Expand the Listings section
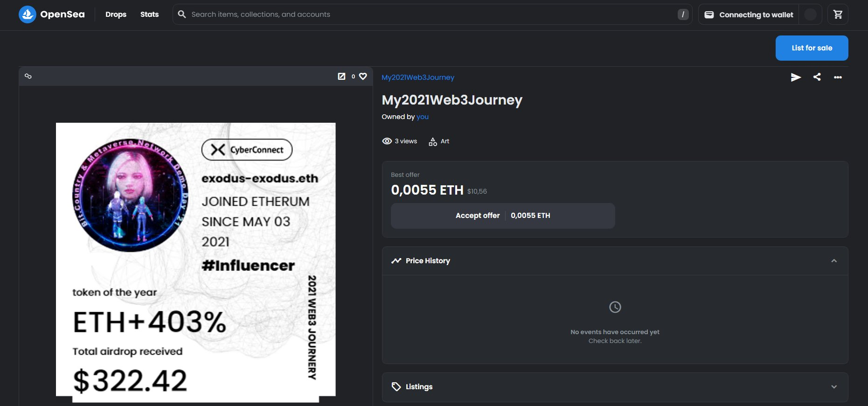 833,387
